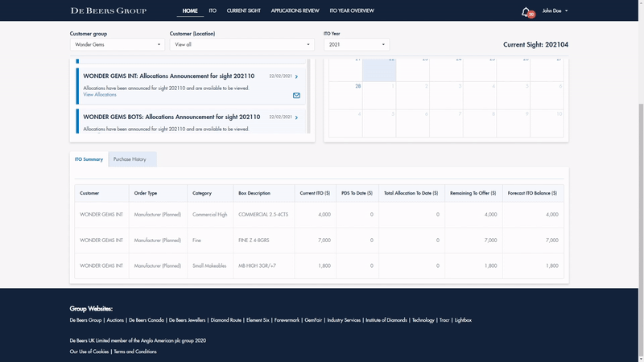The image size is (644, 362).
Task: Open the Lightbox footer link
Action: (463, 320)
